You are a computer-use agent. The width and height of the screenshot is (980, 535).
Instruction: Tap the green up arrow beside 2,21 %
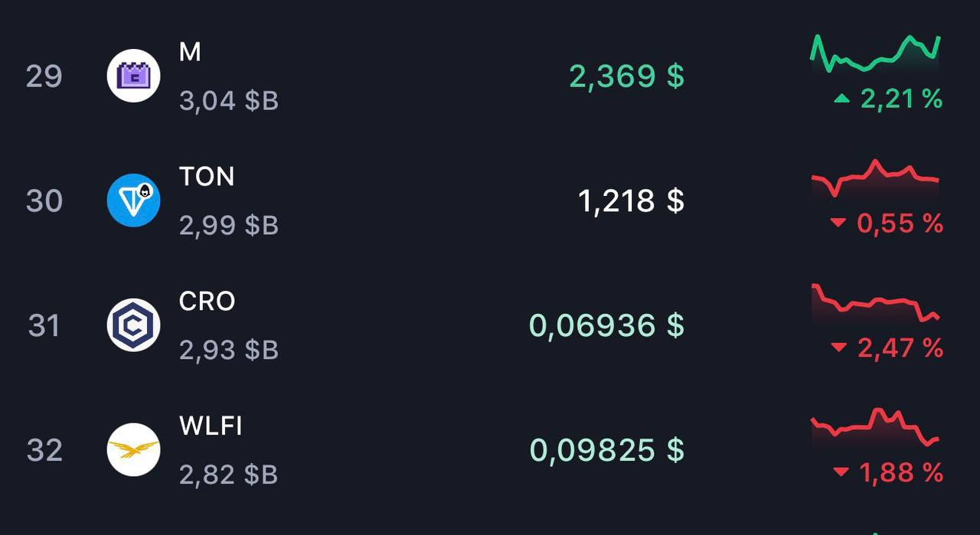click(841, 98)
